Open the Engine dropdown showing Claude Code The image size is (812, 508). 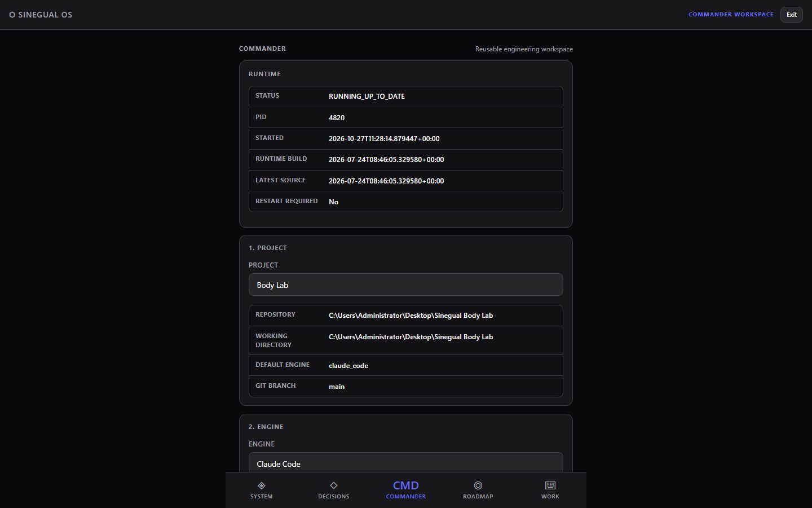[x=406, y=463]
